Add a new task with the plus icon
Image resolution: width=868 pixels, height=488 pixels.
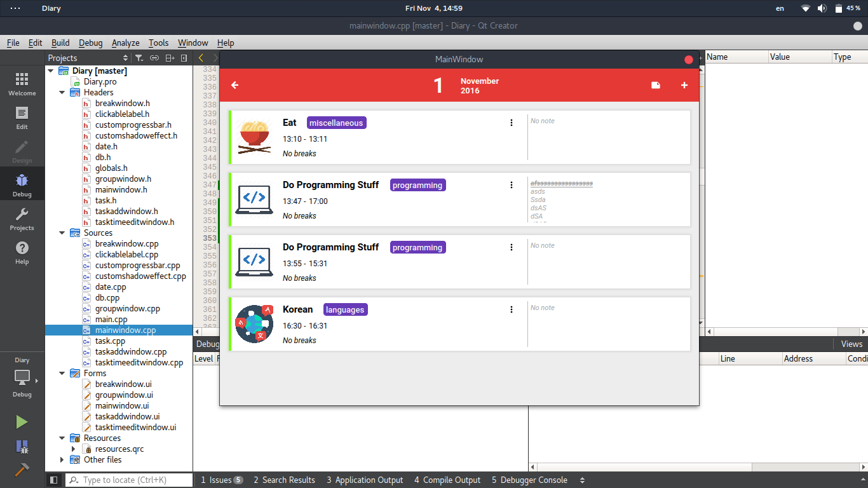point(684,85)
